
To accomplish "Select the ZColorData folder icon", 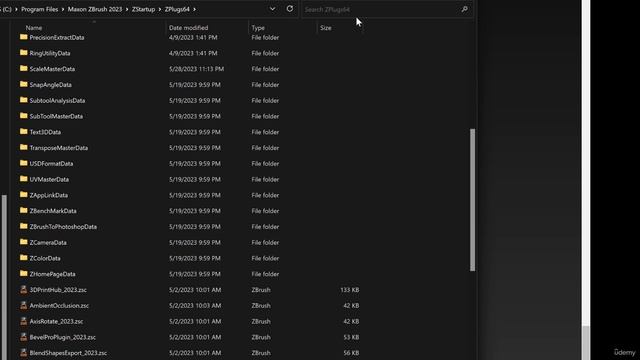I will coord(24,258).
